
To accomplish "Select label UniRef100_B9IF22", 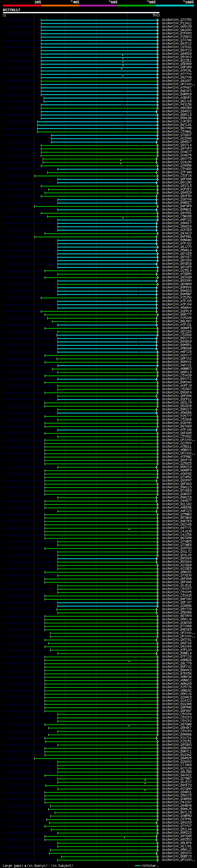I will (x=176, y=43).
